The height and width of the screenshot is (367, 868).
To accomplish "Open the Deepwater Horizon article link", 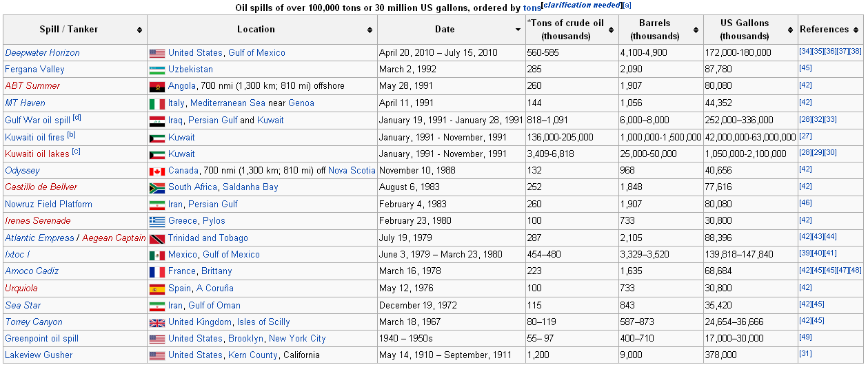I will pyautogui.click(x=42, y=53).
